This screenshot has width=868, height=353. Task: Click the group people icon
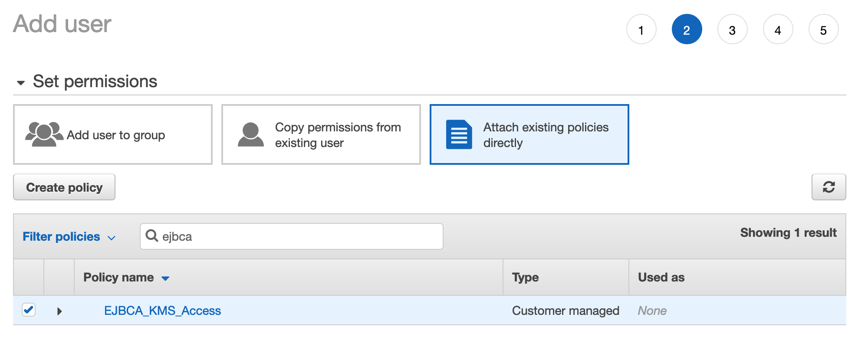click(x=44, y=134)
